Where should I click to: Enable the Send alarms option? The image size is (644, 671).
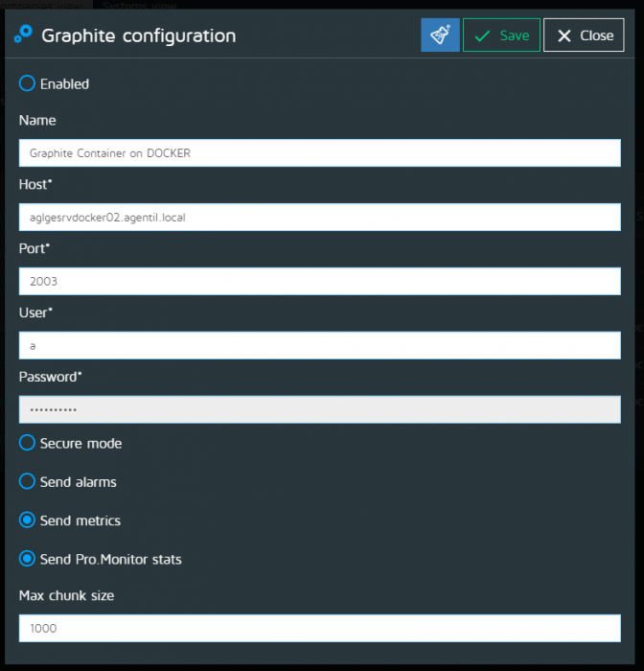(x=28, y=482)
